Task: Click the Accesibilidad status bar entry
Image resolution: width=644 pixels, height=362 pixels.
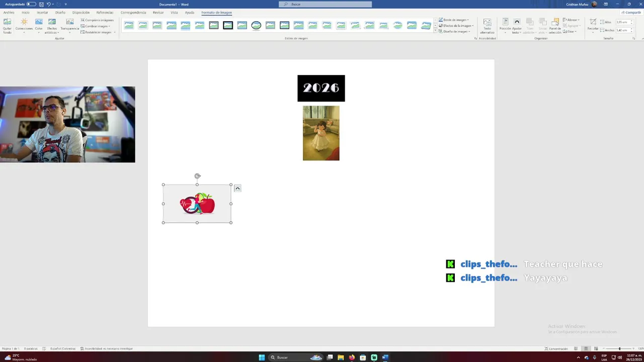Action: (106, 348)
